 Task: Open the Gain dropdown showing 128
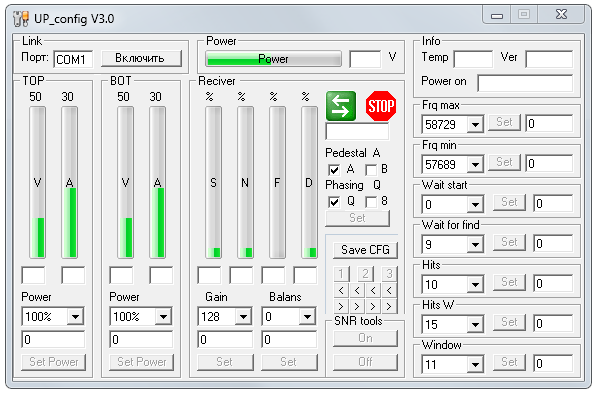pyautogui.click(x=243, y=316)
